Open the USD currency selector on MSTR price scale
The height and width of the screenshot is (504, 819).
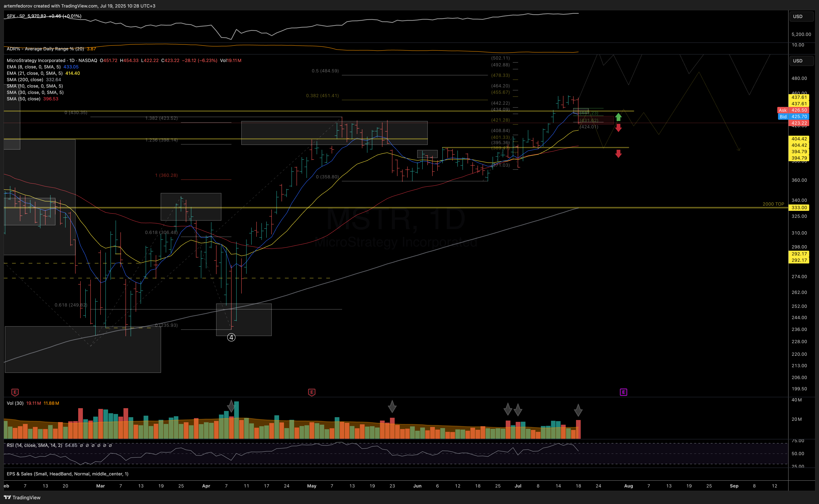[x=801, y=61]
